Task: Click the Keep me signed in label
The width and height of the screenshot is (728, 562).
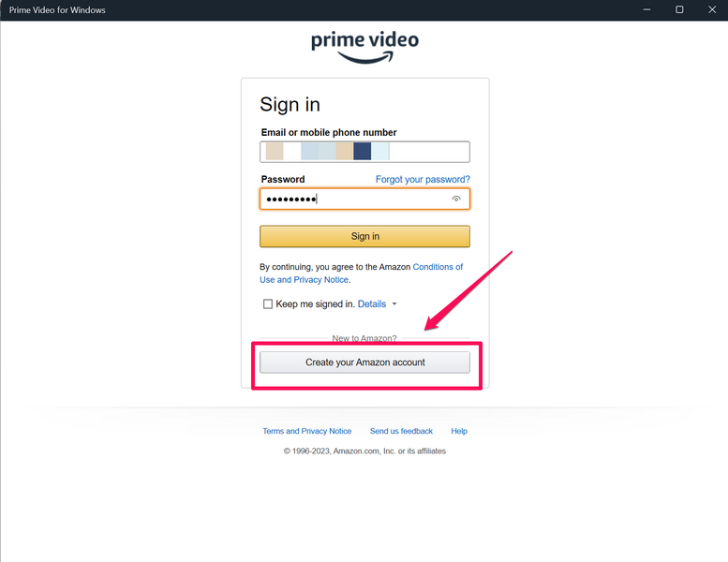Action: pos(315,304)
